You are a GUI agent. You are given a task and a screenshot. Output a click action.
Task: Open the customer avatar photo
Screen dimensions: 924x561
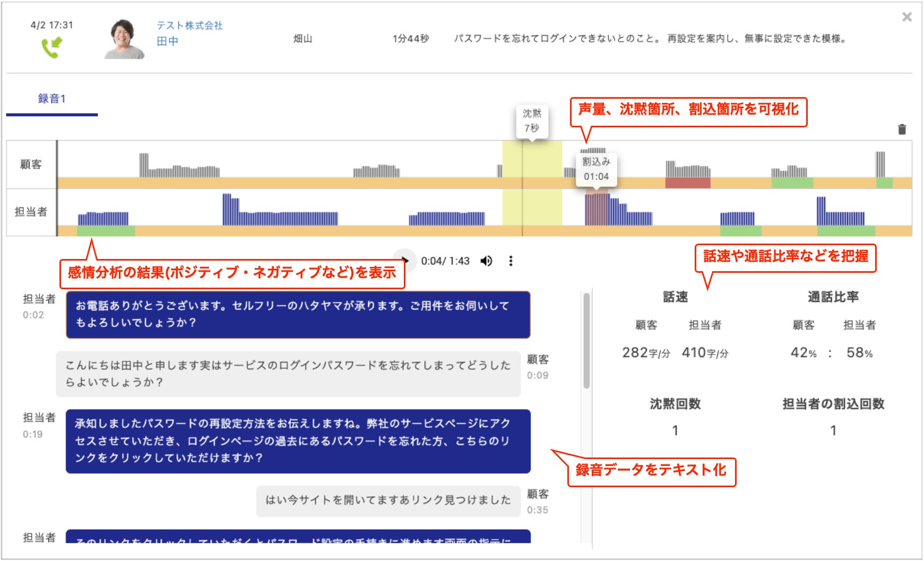(x=124, y=39)
